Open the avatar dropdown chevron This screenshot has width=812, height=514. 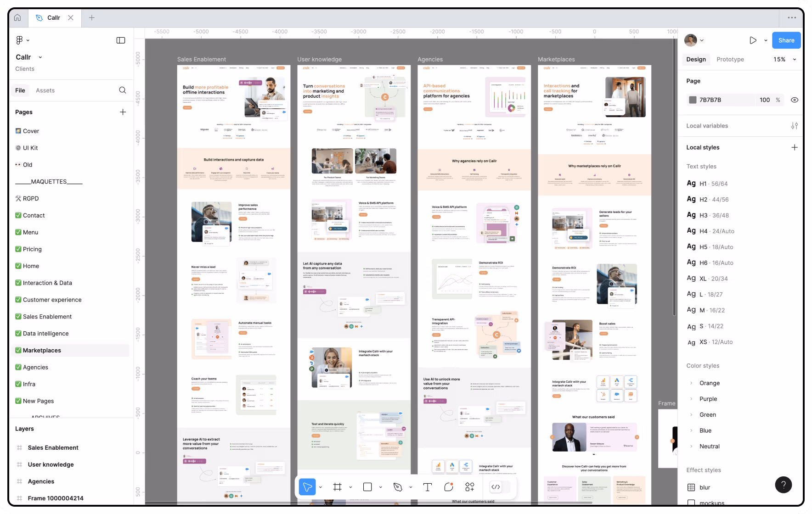[702, 40]
